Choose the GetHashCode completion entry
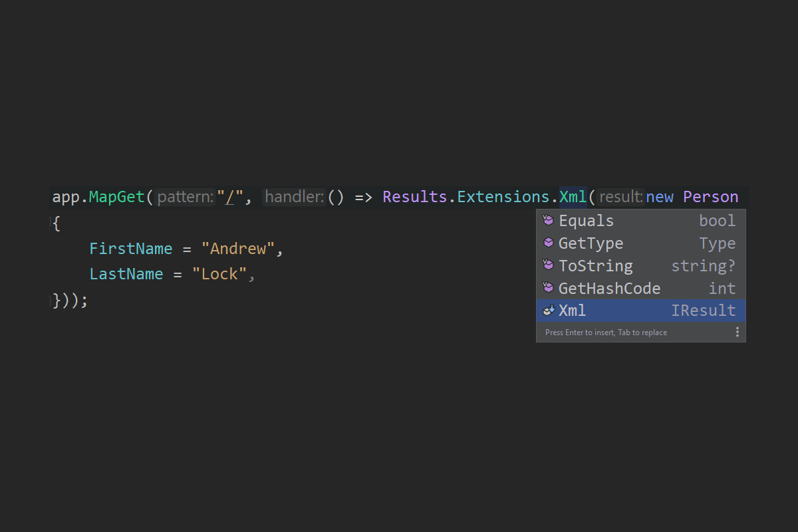Viewport: 798px width, 532px height. click(x=609, y=288)
